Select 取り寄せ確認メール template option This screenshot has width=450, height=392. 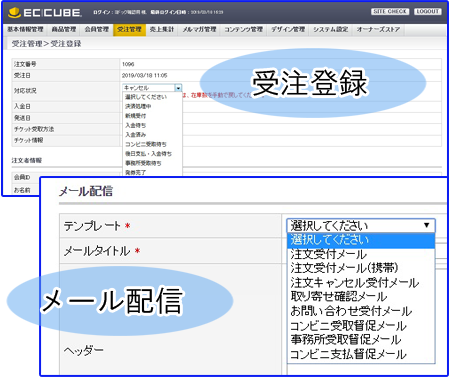pyautogui.click(x=361, y=297)
